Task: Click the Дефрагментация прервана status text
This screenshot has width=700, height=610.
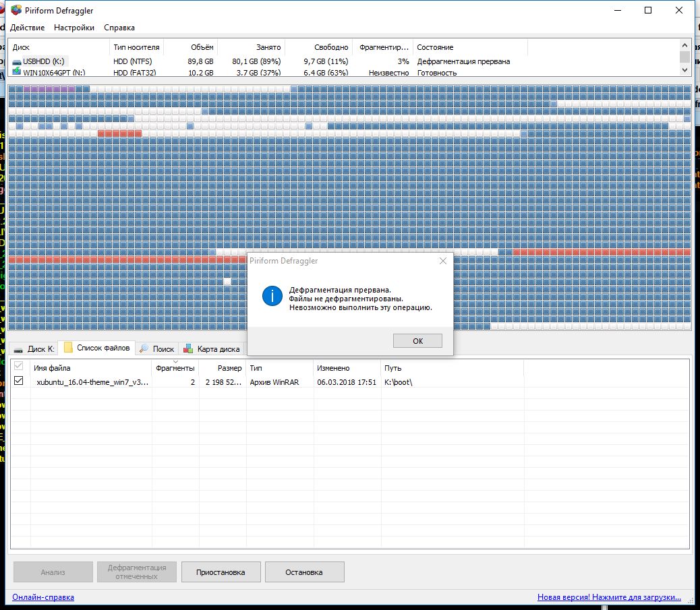Action: (463, 61)
